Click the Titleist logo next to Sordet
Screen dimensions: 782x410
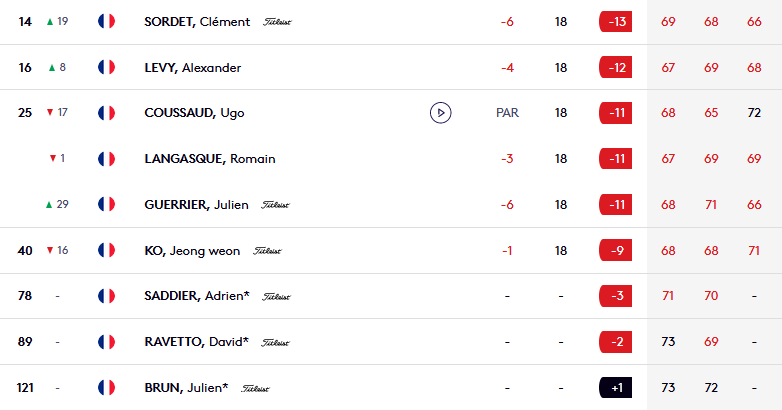point(277,22)
